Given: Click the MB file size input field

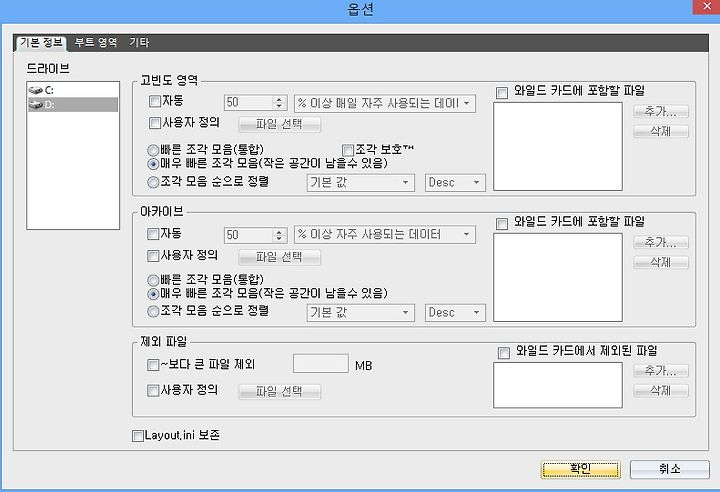Looking at the screenshot, I should pyautogui.click(x=321, y=364).
